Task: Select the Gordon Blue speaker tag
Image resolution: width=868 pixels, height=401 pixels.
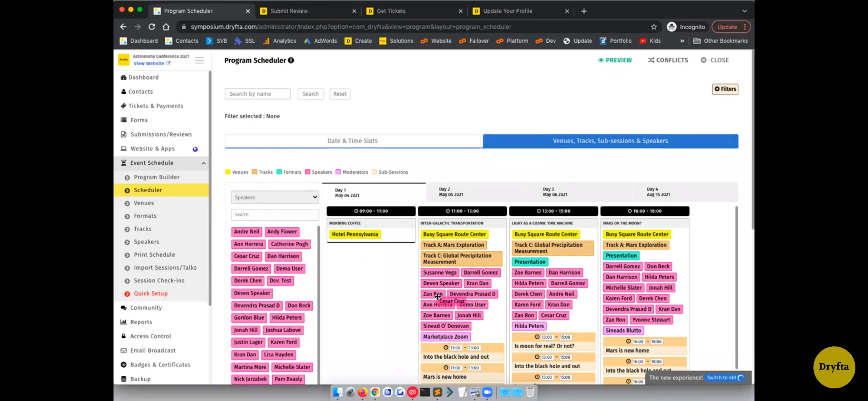Action: (x=249, y=318)
